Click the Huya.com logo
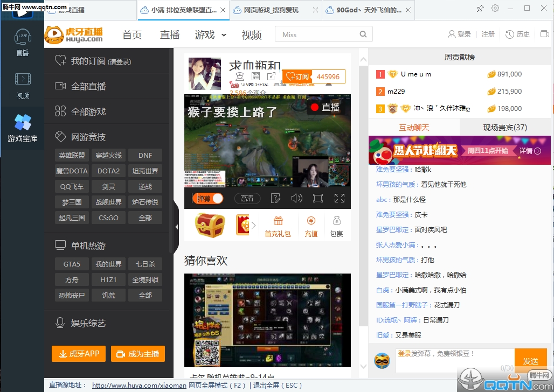This screenshot has width=554, height=392. pyautogui.click(x=73, y=34)
